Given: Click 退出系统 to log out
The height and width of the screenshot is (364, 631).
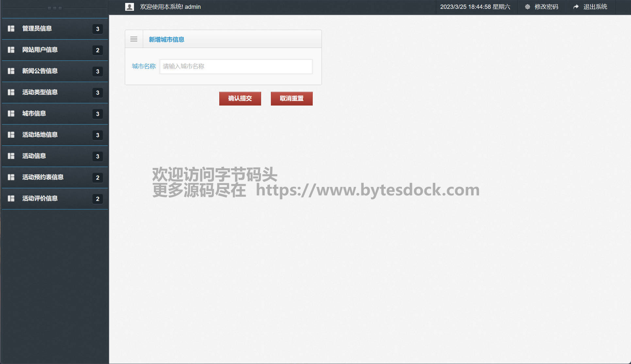Looking at the screenshot, I should click(595, 7).
